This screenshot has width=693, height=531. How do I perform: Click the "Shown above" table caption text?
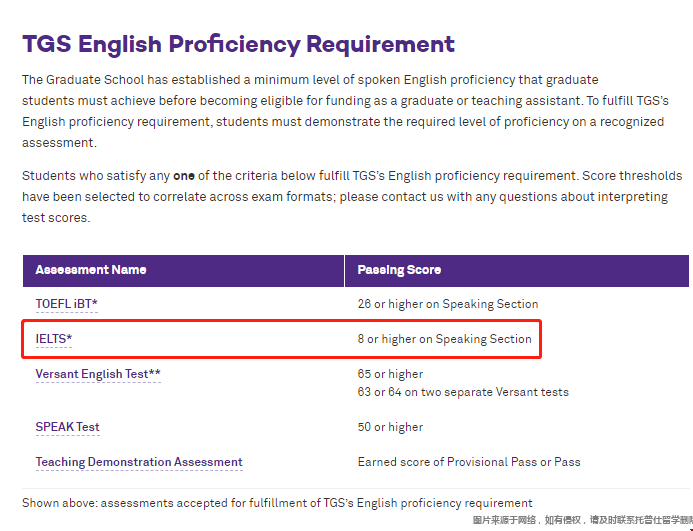(x=277, y=502)
